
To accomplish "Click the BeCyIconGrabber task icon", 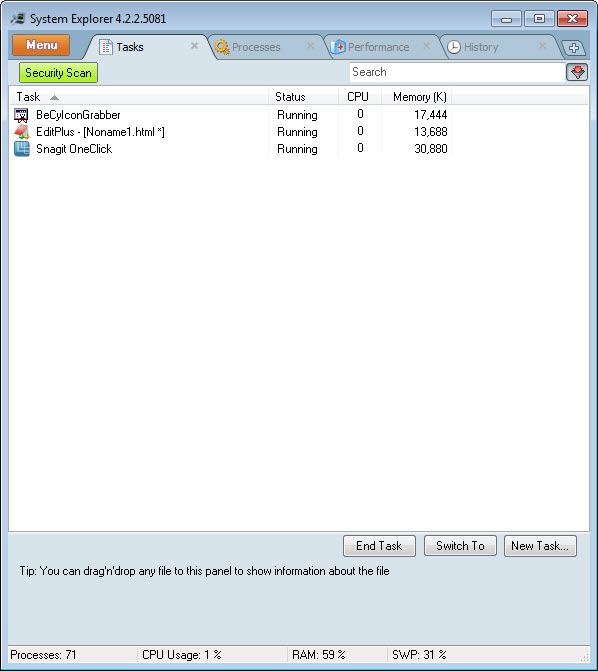I will [x=21, y=115].
